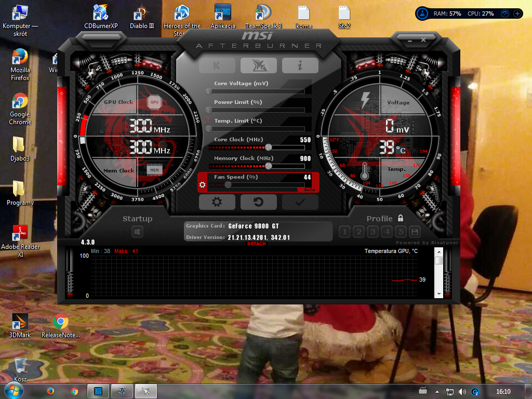Open the 3DMark desktop shortcut
Viewport: 532px width, 399px height.
click(x=20, y=325)
